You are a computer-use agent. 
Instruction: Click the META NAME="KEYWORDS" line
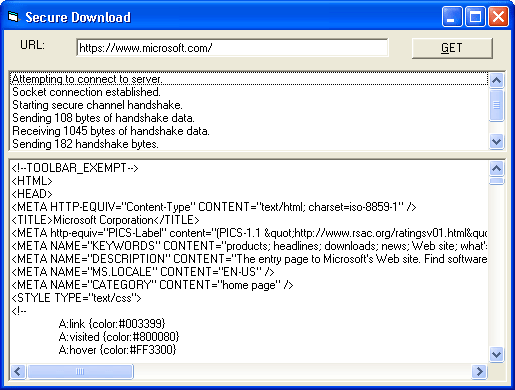(249, 246)
